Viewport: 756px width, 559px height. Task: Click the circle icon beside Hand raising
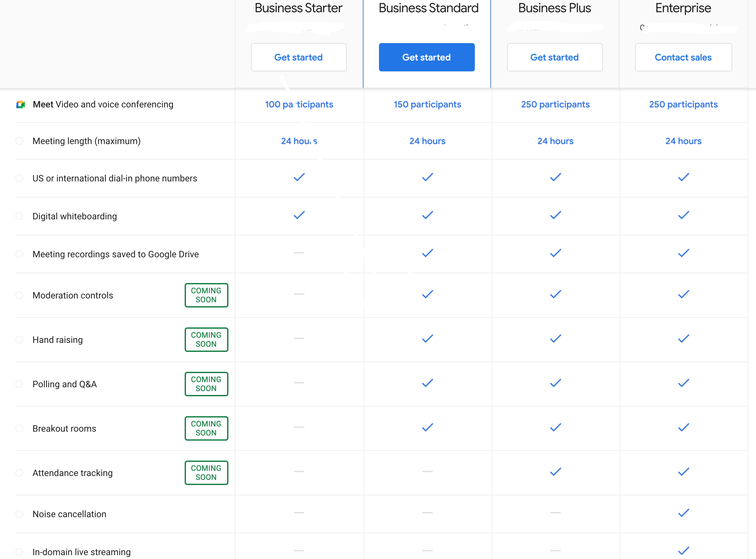point(20,339)
